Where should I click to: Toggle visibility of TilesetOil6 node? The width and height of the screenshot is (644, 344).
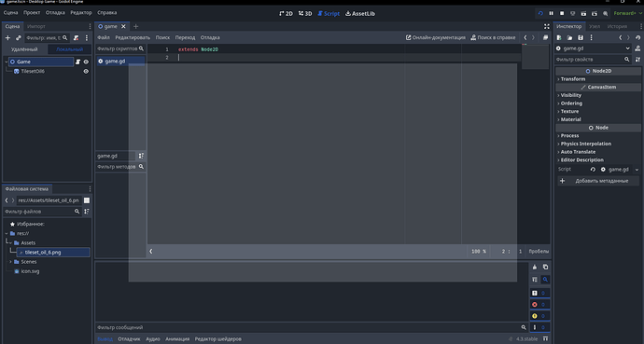86,72
